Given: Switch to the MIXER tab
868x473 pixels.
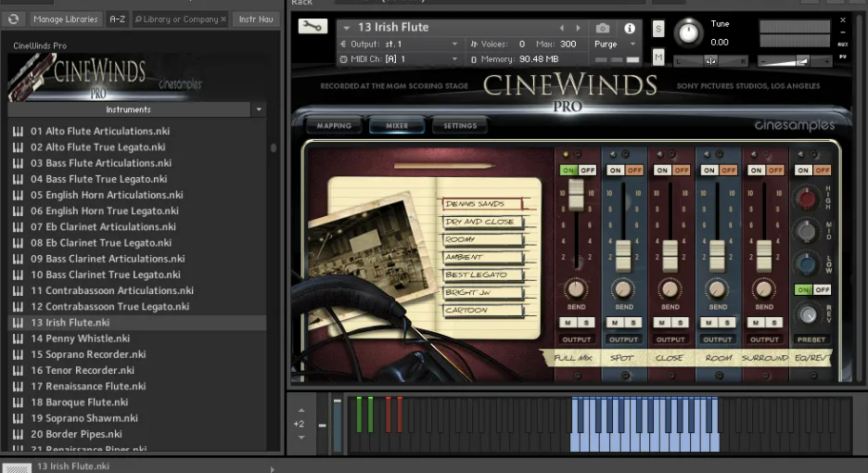Looking at the screenshot, I should point(397,126).
